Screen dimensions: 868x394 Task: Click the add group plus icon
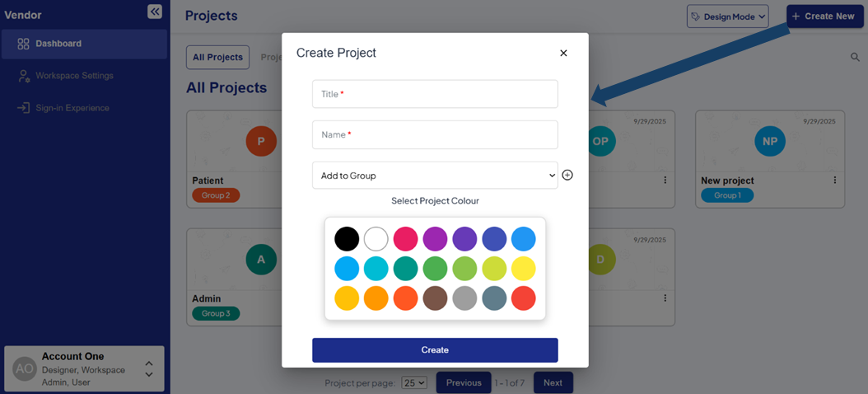point(567,176)
